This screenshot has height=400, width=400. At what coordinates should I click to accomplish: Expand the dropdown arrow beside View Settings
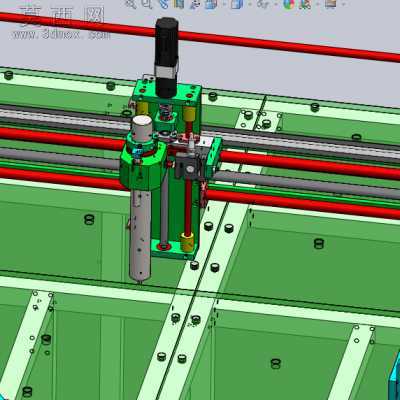point(343,4)
